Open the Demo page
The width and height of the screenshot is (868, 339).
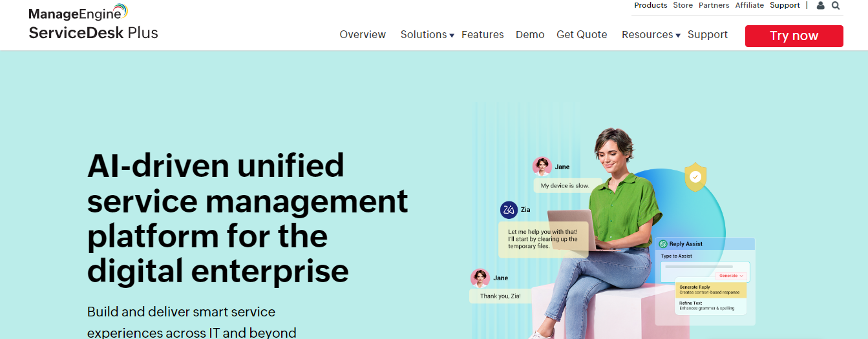point(530,35)
